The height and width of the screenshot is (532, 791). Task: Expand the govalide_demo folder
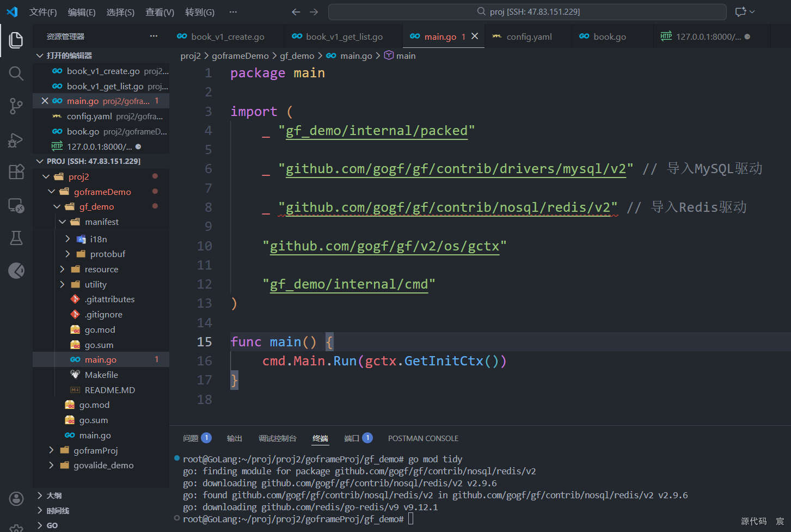51,465
